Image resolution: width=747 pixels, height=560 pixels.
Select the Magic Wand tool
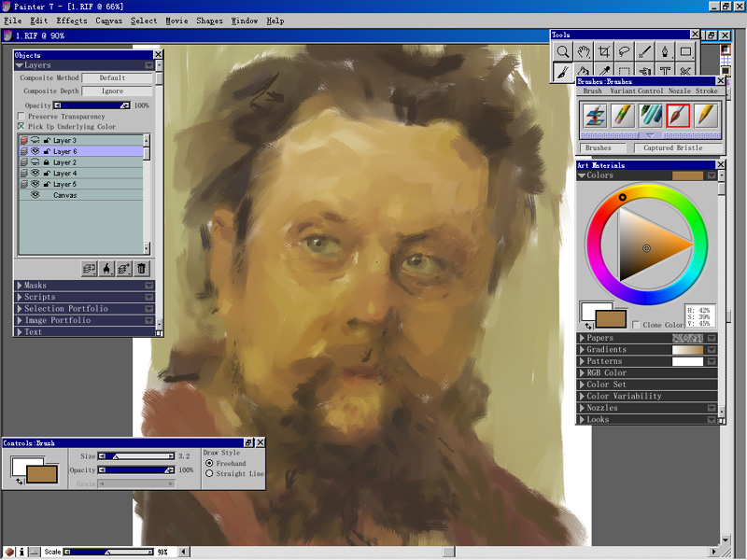click(644, 51)
